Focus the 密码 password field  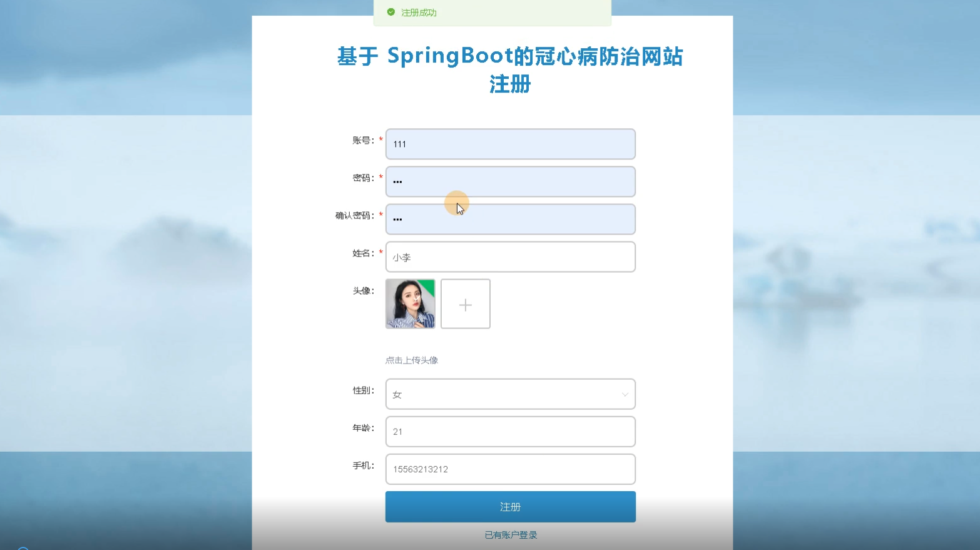[510, 181]
